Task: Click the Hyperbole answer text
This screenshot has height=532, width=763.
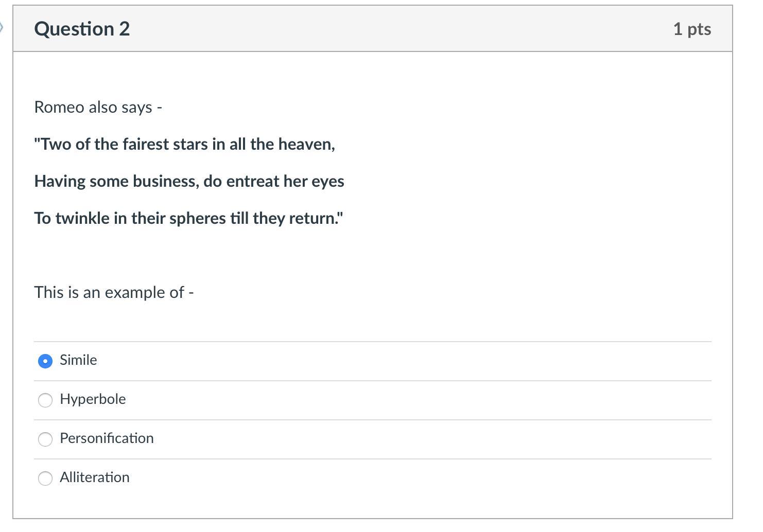Action: [x=93, y=399]
